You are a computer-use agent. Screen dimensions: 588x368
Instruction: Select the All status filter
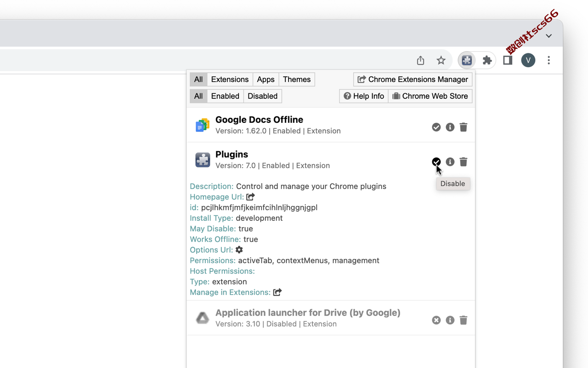click(198, 96)
